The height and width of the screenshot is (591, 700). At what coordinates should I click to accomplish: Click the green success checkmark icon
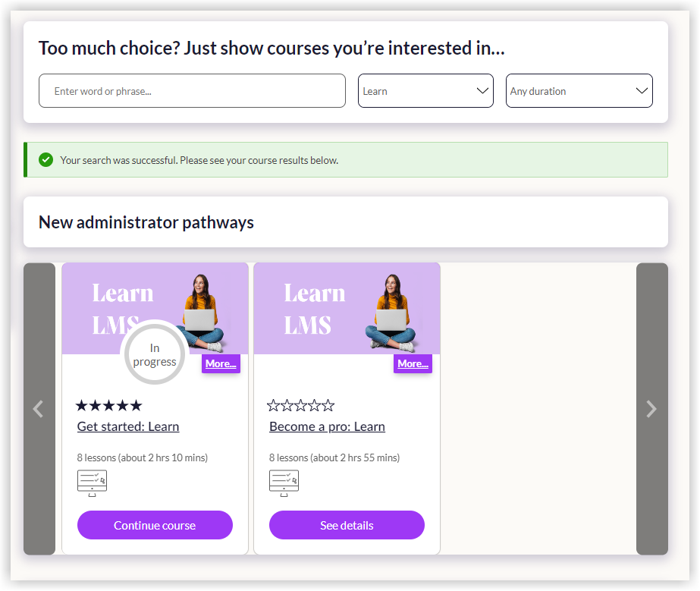pyautogui.click(x=46, y=160)
